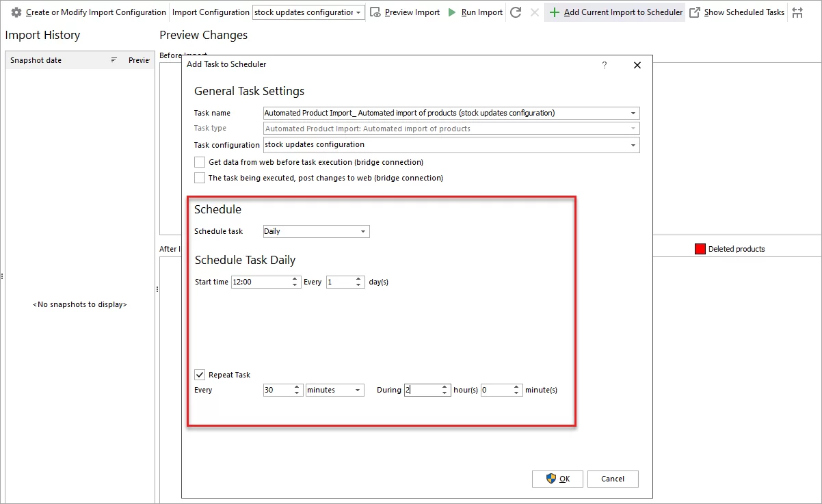This screenshot has width=822, height=504.
Task: Open the Task name dropdown
Action: [634, 113]
